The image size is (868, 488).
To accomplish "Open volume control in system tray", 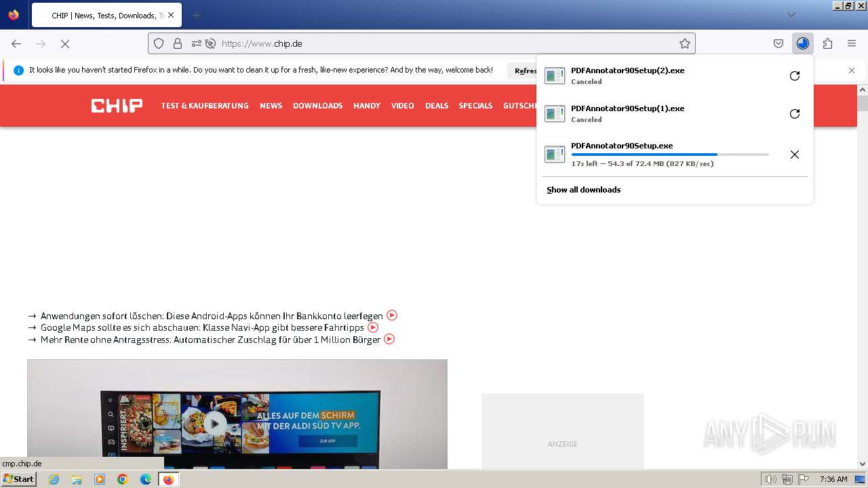I will point(771,479).
